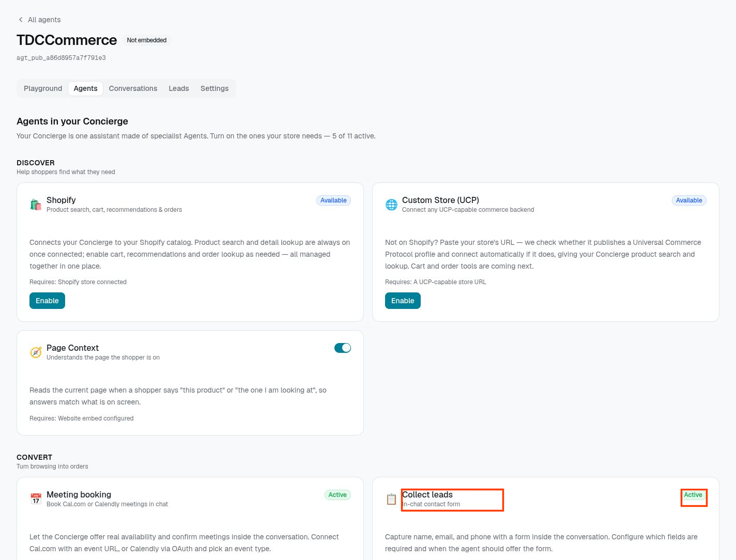Switch to the Playground tab
This screenshot has height=560, width=736.
[x=43, y=88]
